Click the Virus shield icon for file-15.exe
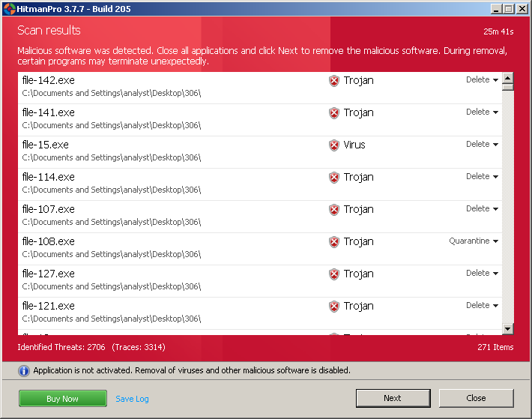Image resolution: width=532 pixels, height=419 pixels. coord(334,145)
